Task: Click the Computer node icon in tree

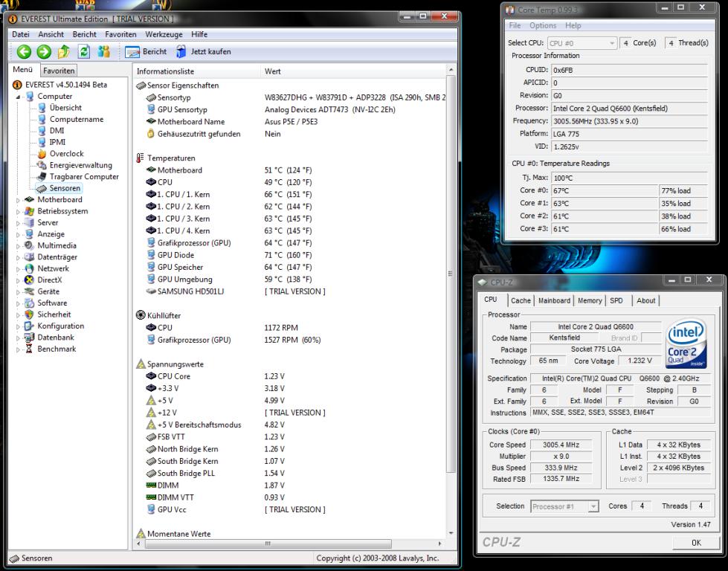Action: pos(30,96)
